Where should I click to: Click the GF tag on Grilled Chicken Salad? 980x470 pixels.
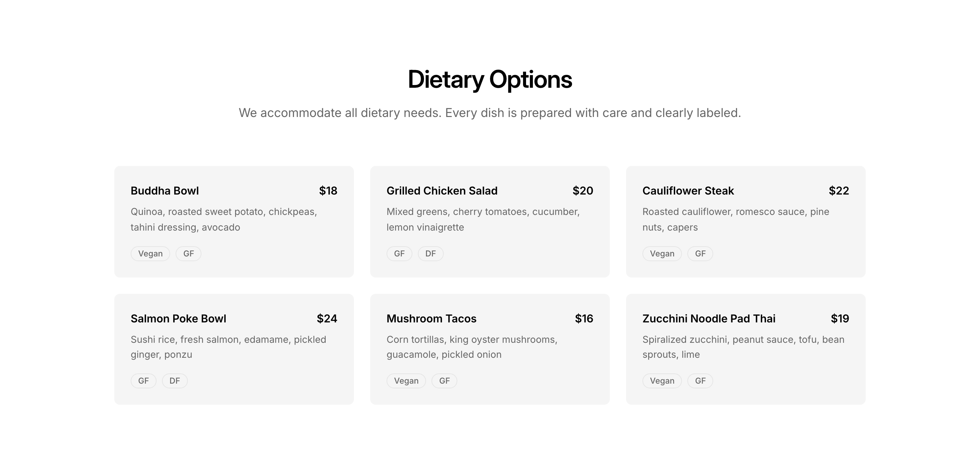click(x=399, y=254)
